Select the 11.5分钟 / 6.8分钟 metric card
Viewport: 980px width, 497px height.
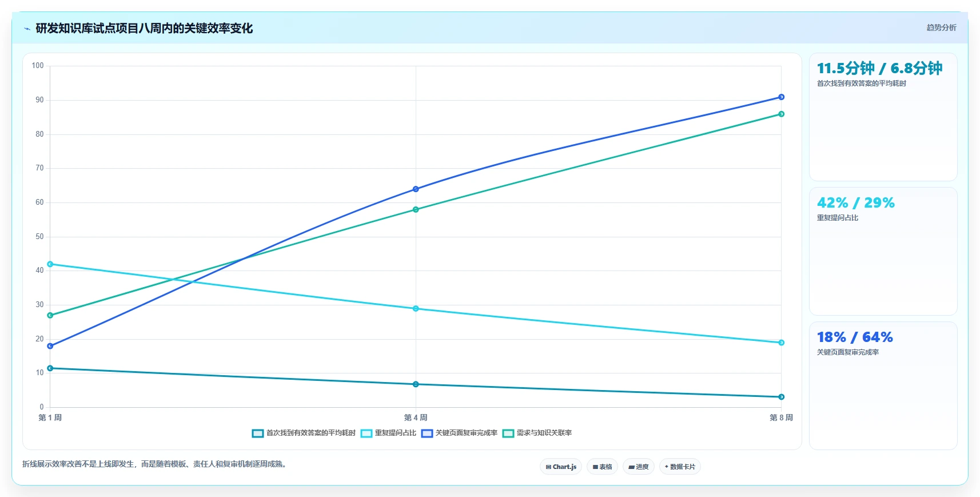point(883,117)
